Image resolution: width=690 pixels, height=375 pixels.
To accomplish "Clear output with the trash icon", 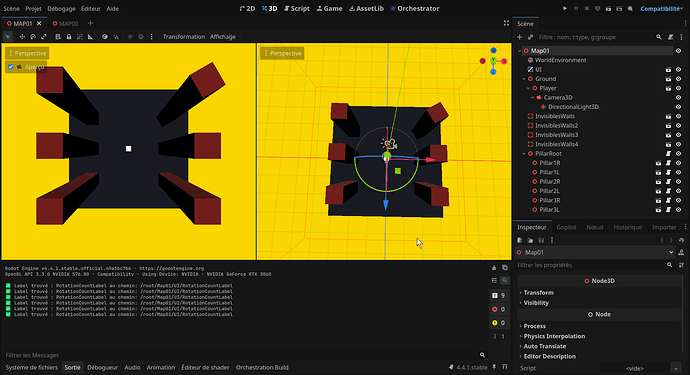I will (494, 268).
